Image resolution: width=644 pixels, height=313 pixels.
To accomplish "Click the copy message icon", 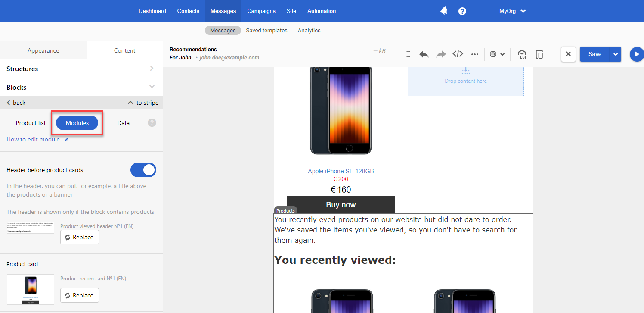I will tap(539, 54).
